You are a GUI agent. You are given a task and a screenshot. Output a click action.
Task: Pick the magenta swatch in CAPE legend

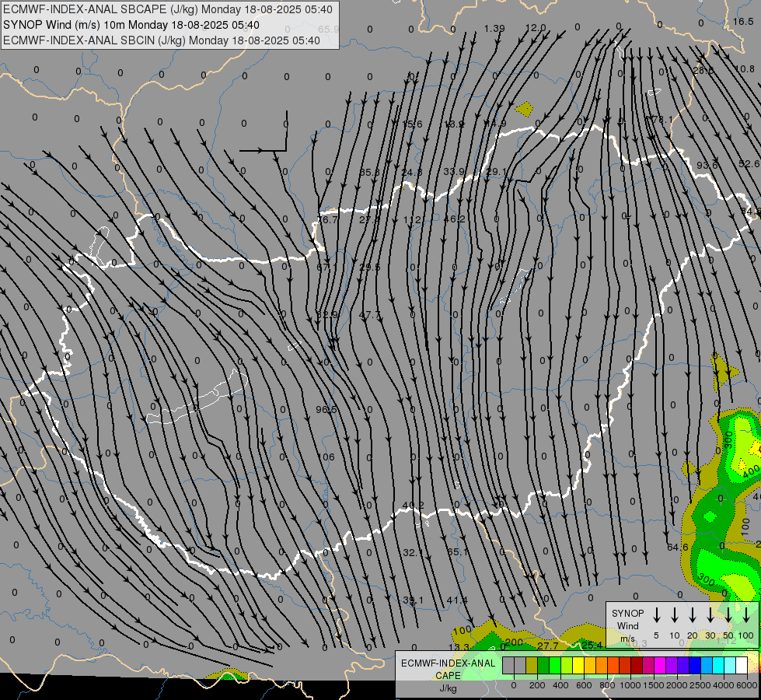click(x=660, y=666)
